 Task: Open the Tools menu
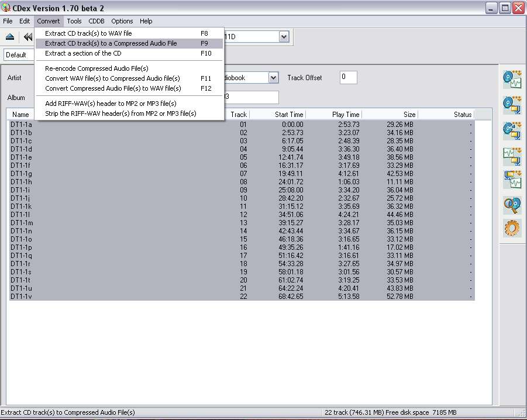pyautogui.click(x=74, y=21)
